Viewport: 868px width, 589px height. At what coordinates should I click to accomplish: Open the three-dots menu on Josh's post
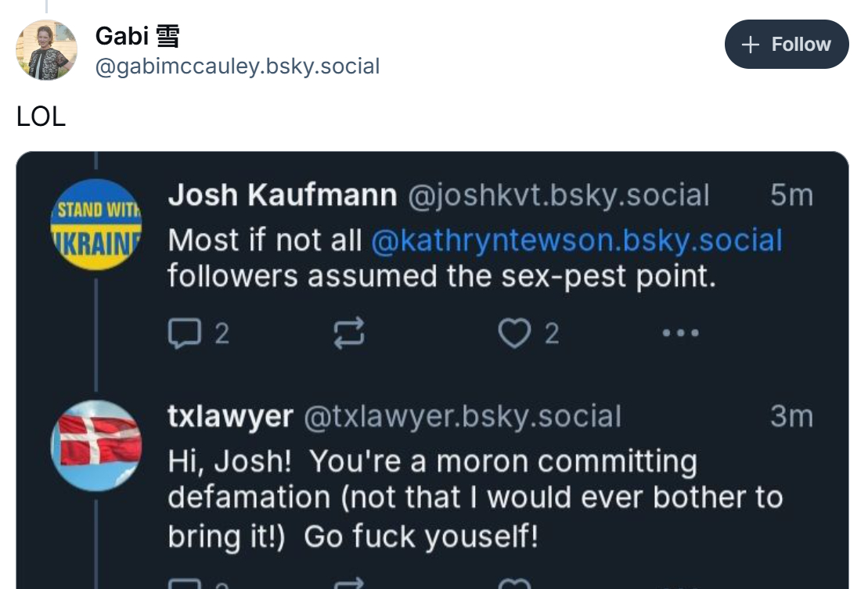click(679, 334)
